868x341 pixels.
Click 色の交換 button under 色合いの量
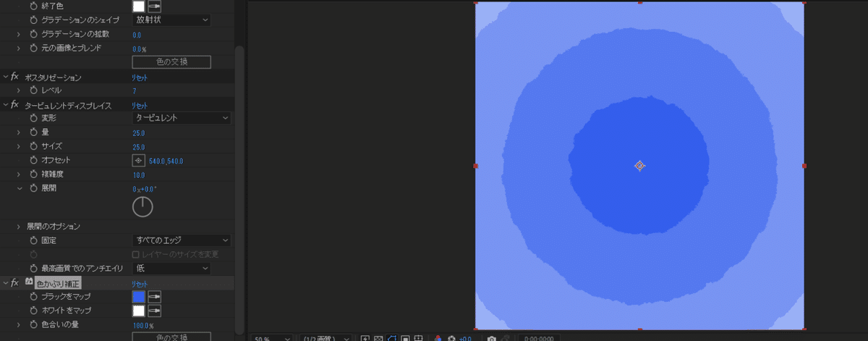coord(171,337)
